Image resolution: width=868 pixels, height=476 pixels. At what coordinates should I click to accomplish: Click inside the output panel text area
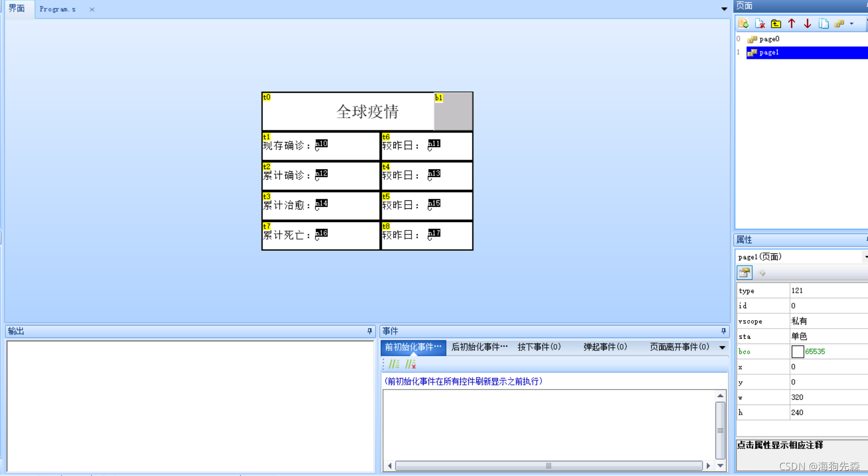(x=190, y=406)
